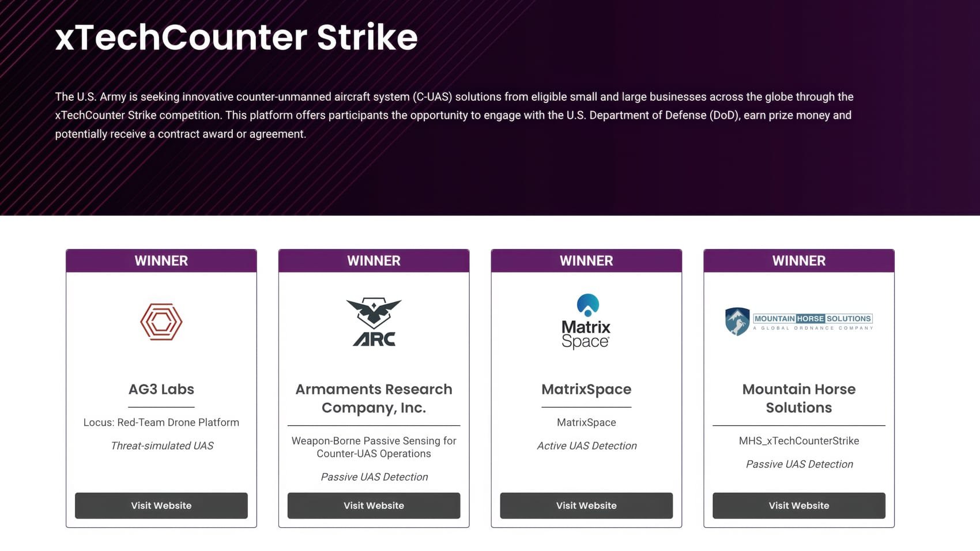Open Mountain Horse Solutions Visit Website button
Image resolution: width=980 pixels, height=551 pixels.
tap(798, 505)
